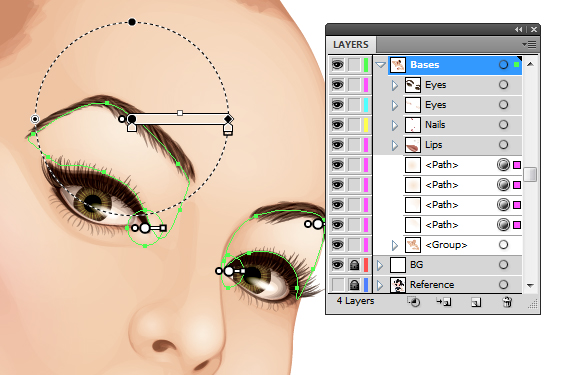
Task: Hide the Lips sublayer
Action: [x=337, y=145]
